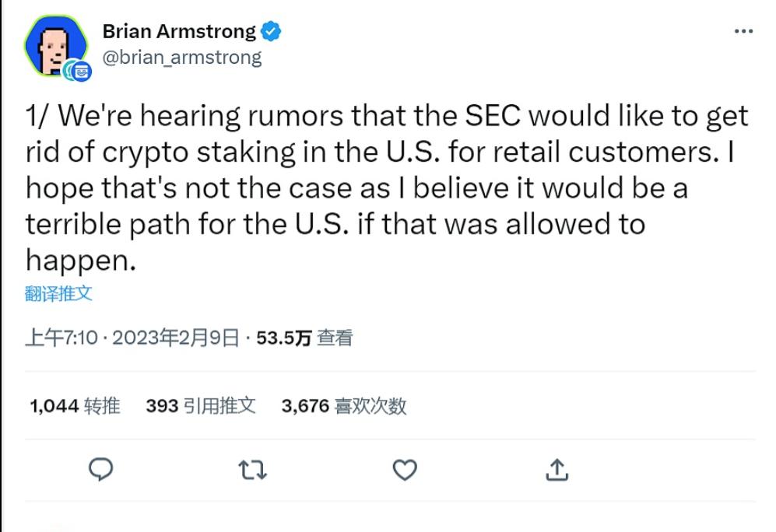Viewport: 776px width, 532px height.
Task: Open the Brian Armstrong display name
Action: (x=179, y=31)
